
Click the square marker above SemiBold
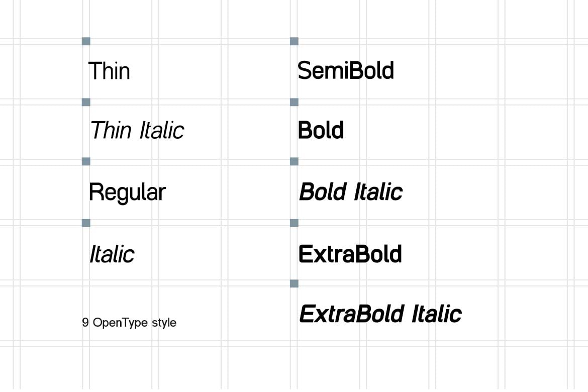pyautogui.click(x=295, y=41)
